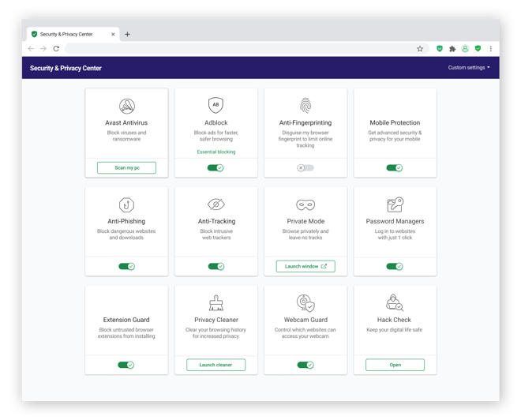Open the extensions puzzle piece icon
Viewport: 521px width, 420px height.
[452, 49]
